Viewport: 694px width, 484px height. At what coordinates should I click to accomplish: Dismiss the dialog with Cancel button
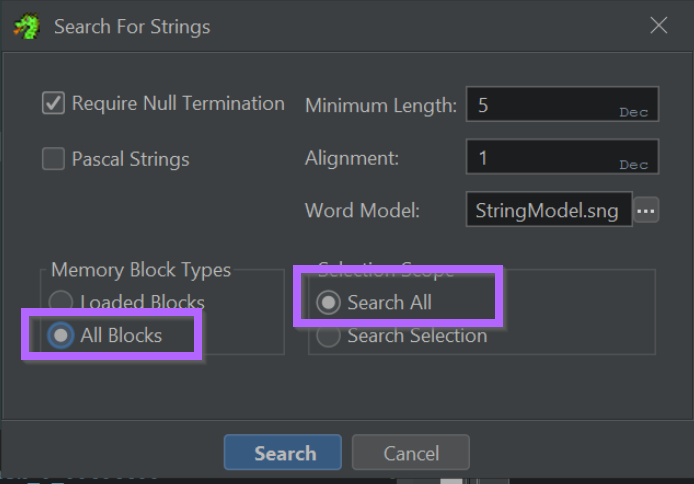411,453
